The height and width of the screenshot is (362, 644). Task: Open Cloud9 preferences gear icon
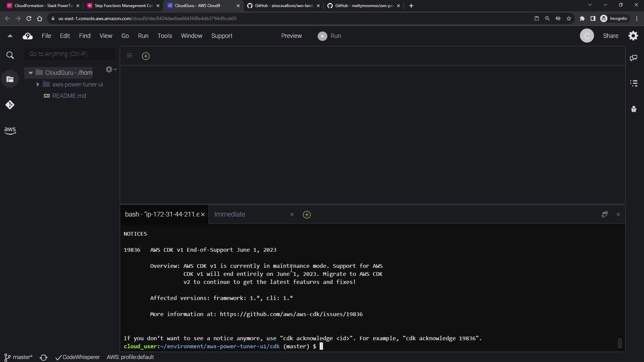(633, 36)
